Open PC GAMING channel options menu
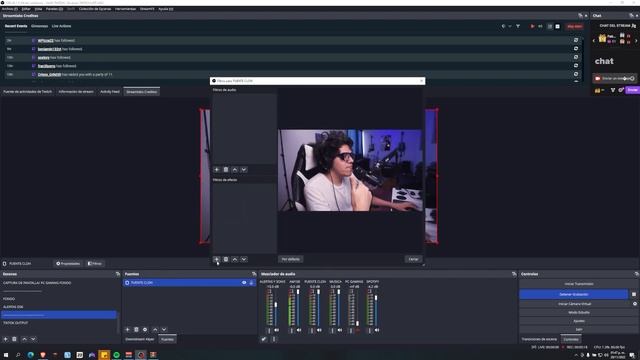This screenshot has height=360, width=640. coord(351,330)
